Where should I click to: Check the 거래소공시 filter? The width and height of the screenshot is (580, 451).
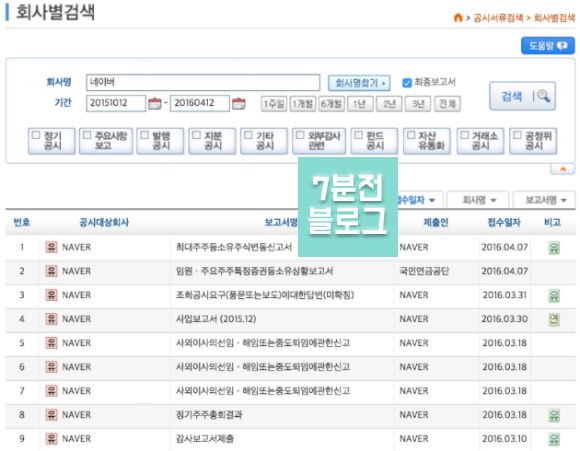tap(465, 135)
